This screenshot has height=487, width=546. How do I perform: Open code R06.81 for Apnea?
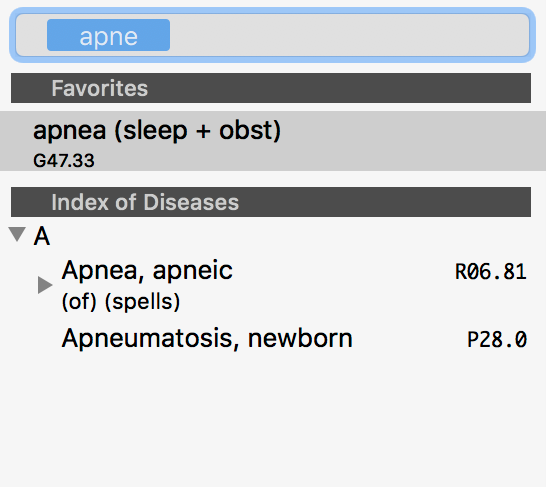491,272
